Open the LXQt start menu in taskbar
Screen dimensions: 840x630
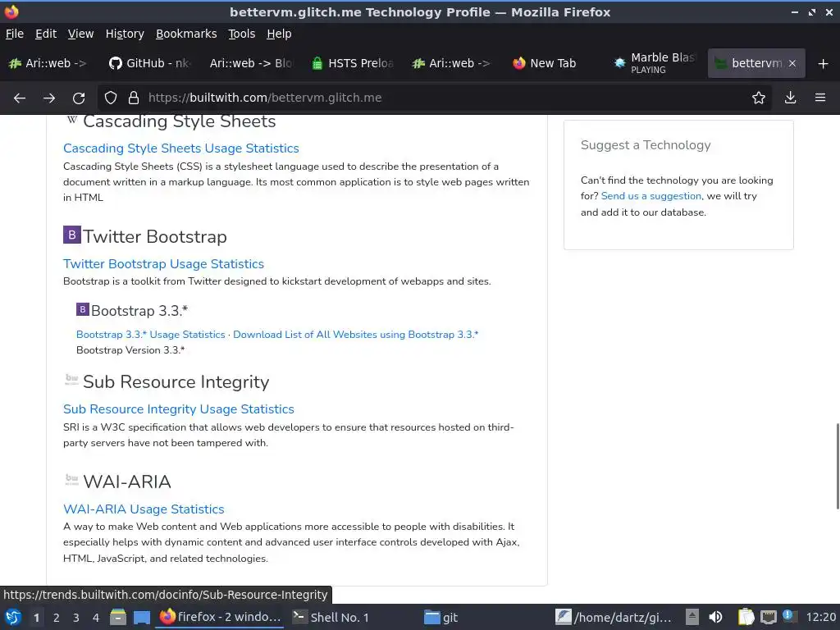[x=13, y=617]
